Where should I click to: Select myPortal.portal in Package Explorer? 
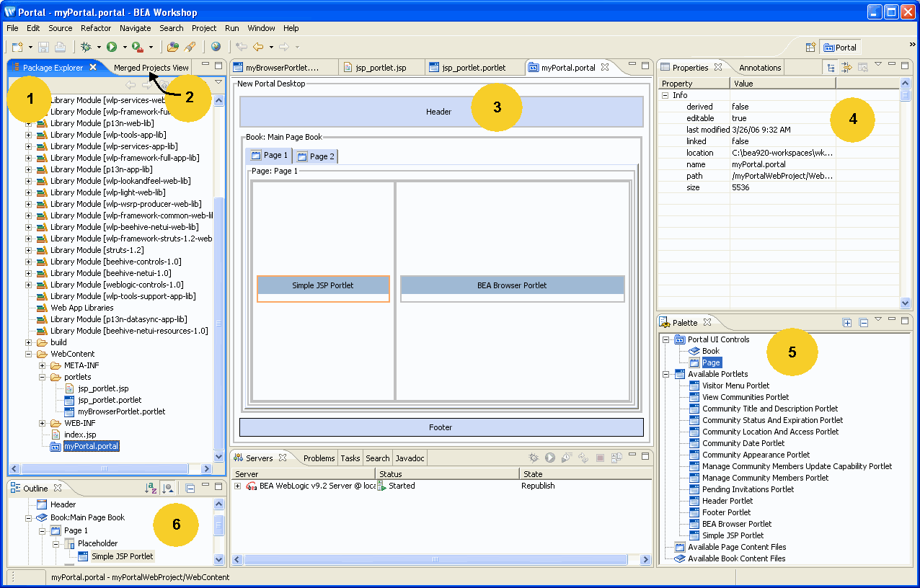click(84, 446)
